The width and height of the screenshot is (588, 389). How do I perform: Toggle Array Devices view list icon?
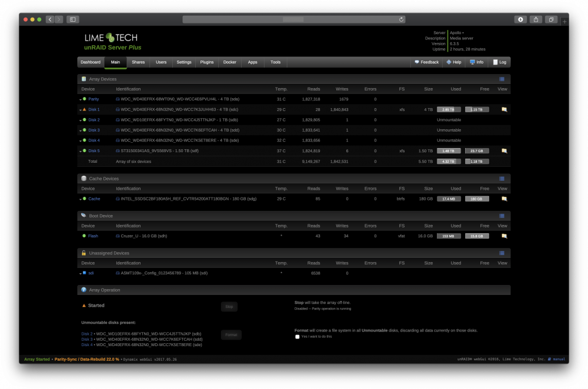coord(502,79)
